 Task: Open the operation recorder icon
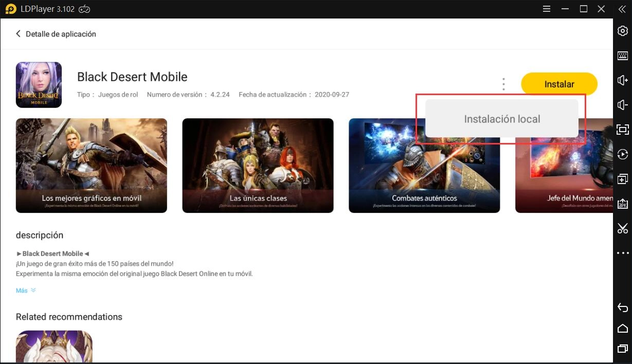point(622,154)
